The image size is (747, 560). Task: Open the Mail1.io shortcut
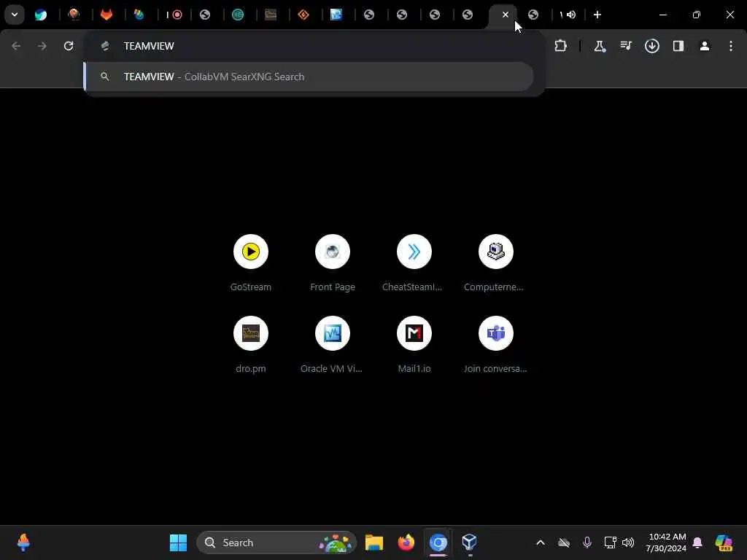[414, 344]
